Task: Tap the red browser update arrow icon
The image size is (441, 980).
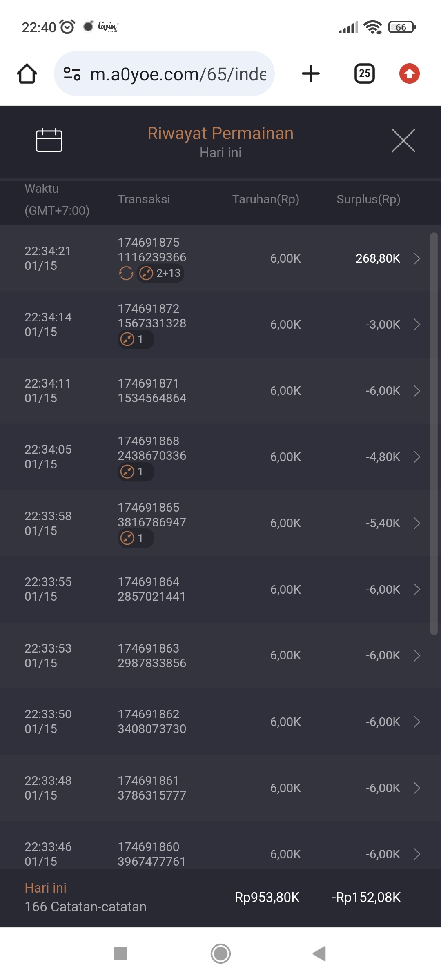Action: [x=409, y=74]
